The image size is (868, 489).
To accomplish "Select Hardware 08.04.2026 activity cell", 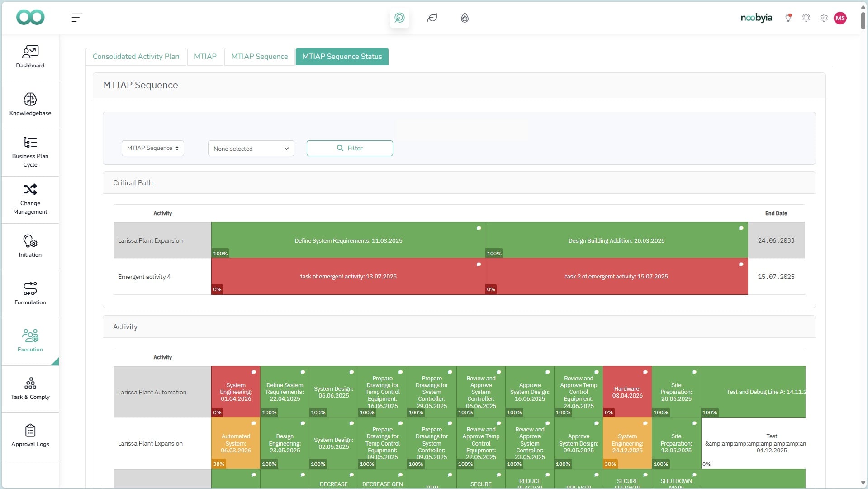I will [x=627, y=392].
